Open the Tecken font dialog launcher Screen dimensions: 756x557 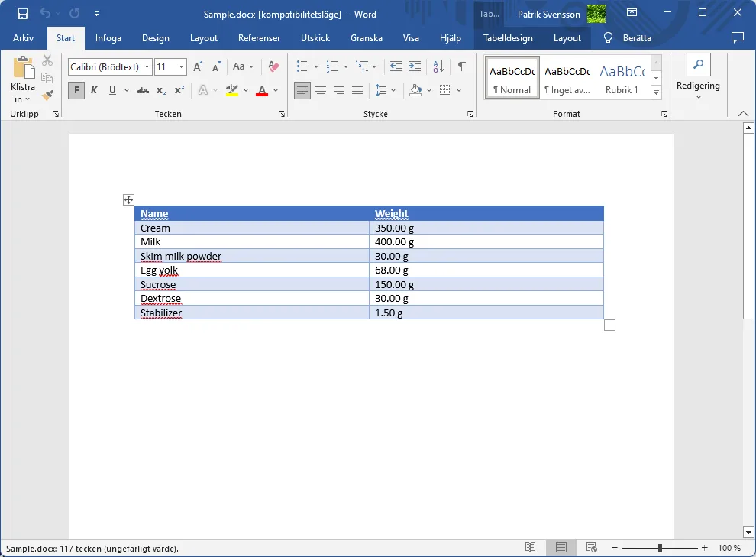point(282,114)
